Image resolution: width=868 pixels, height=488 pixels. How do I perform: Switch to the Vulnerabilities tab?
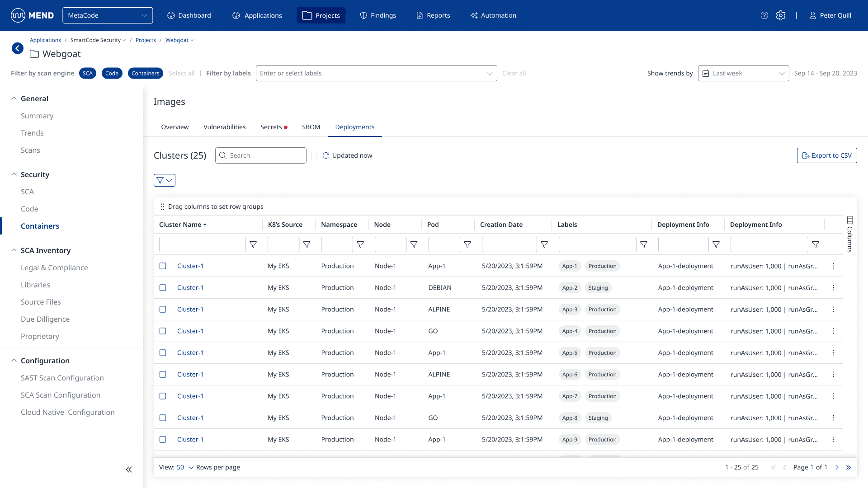(224, 127)
